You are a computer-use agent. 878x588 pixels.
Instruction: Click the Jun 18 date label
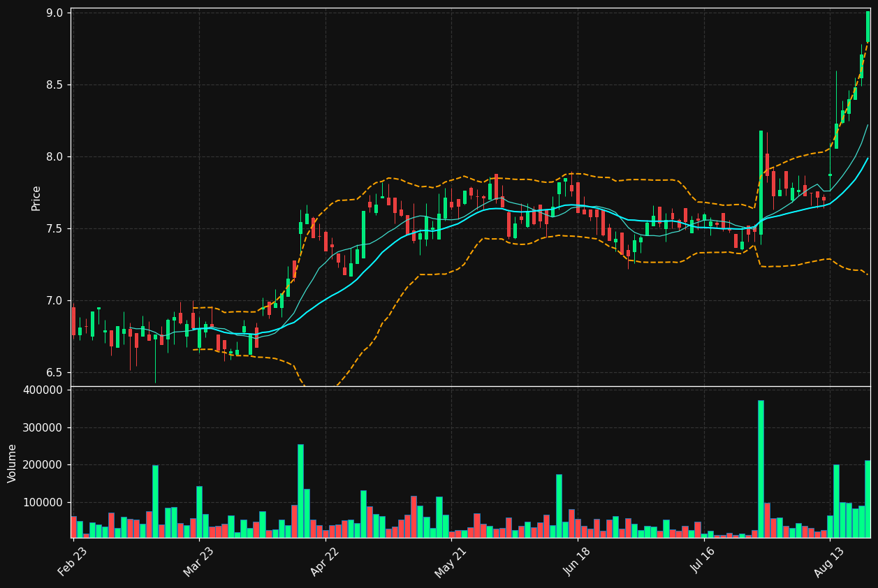coord(578,561)
